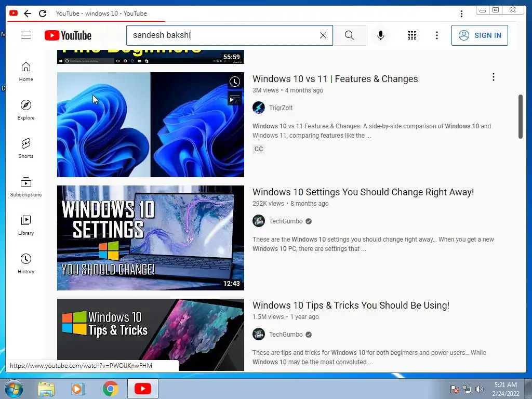Open TechGumbo channel under Tips & Tricks video

coord(286,335)
